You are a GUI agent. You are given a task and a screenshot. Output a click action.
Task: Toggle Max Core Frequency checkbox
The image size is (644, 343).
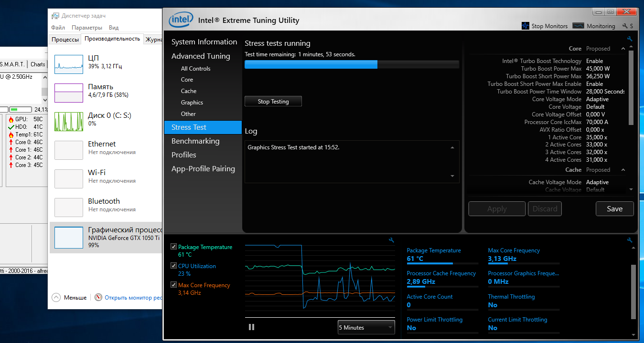173,285
